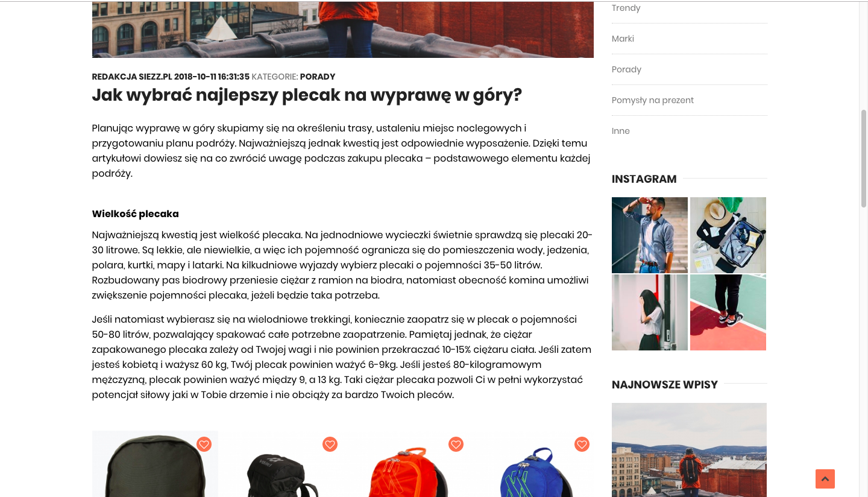Click the article title about choosing a backpack

pyautogui.click(x=307, y=95)
